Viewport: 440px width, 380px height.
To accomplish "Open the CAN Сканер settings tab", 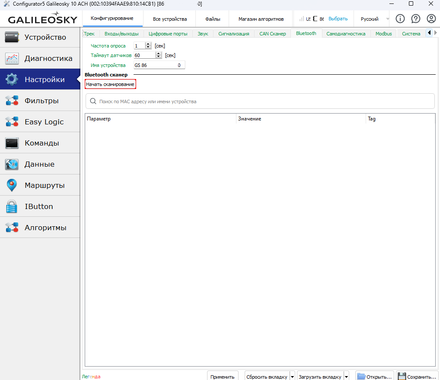I will (273, 34).
